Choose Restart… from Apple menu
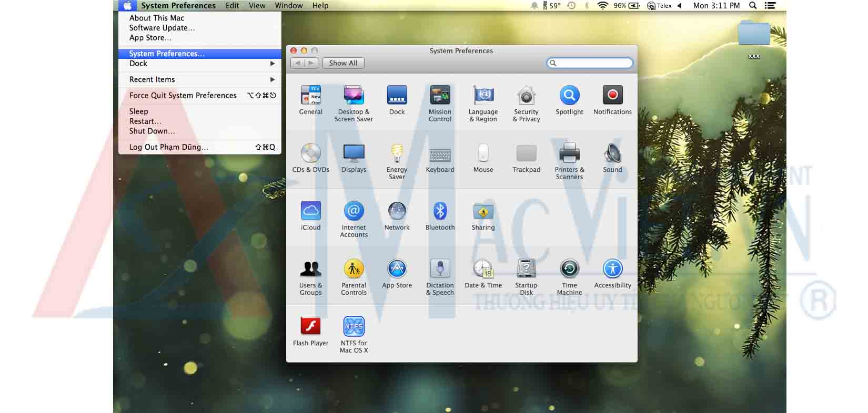 coord(200,121)
